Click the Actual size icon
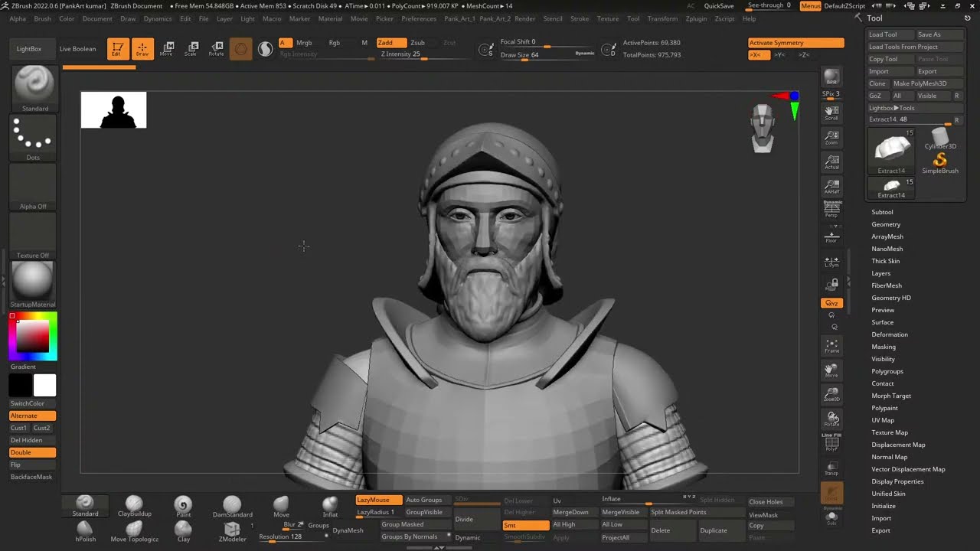Screen dimensions: 980x551 tap(831, 162)
